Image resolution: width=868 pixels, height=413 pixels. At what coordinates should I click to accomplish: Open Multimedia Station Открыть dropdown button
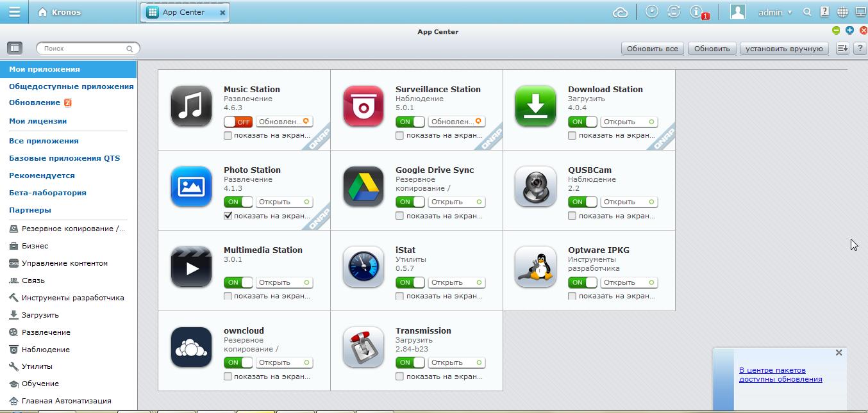tap(284, 282)
